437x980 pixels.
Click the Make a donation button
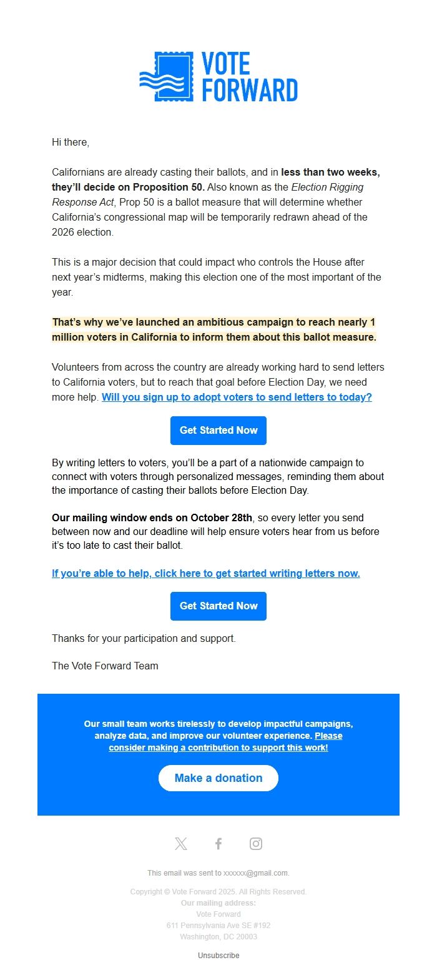coord(219,778)
